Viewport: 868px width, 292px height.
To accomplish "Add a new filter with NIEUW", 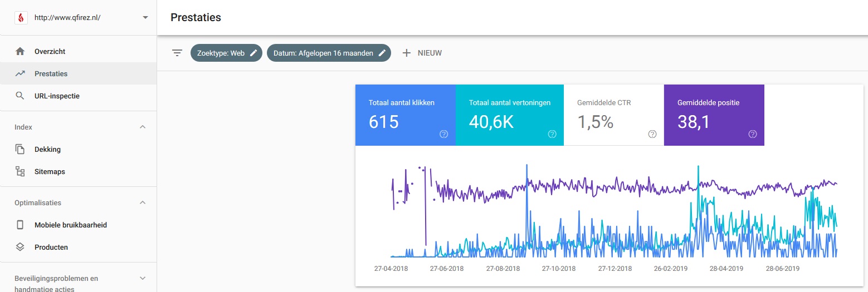I will pyautogui.click(x=422, y=53).
